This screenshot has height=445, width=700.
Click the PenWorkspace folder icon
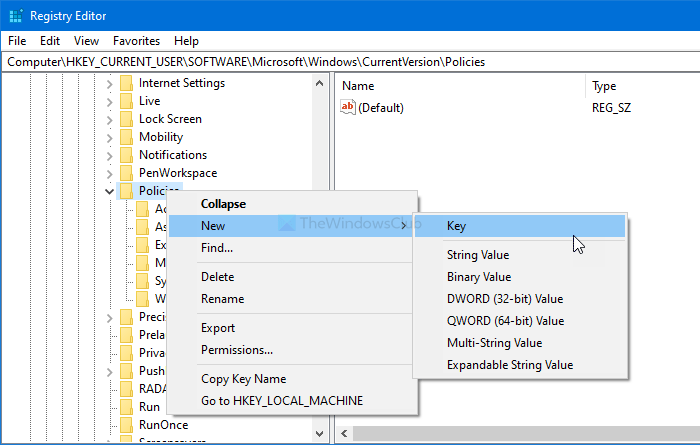tap(126, 173)
